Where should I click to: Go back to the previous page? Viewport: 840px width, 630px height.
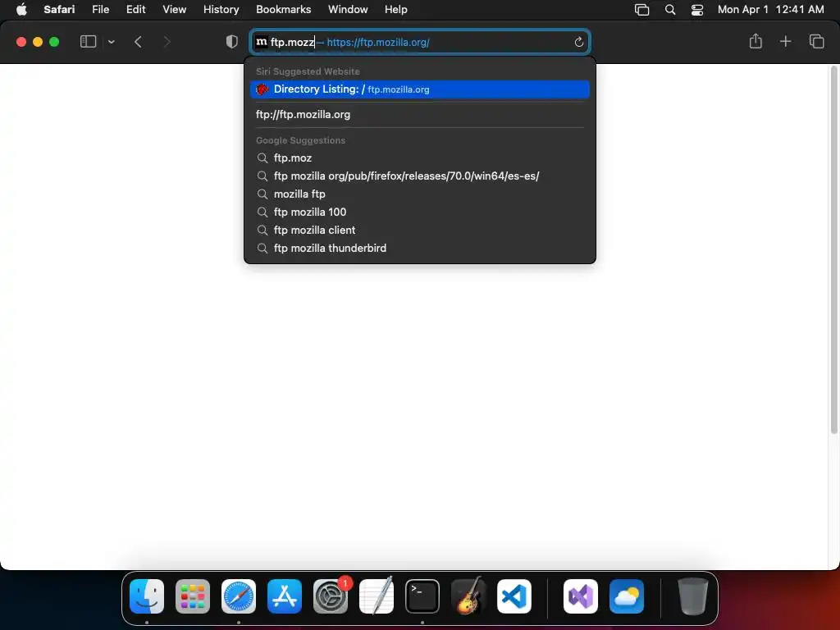(138, 42)
